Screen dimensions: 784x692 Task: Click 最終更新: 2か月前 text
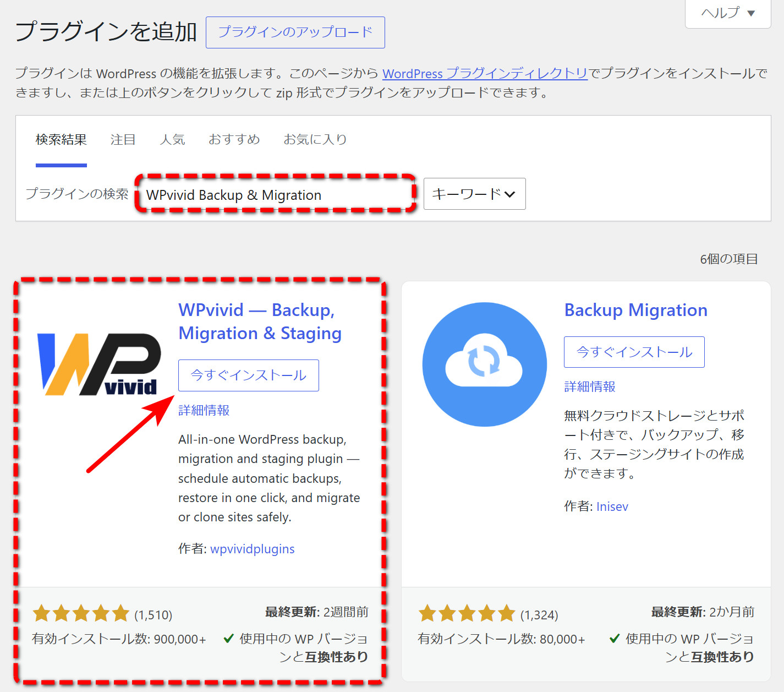[703, 612]
